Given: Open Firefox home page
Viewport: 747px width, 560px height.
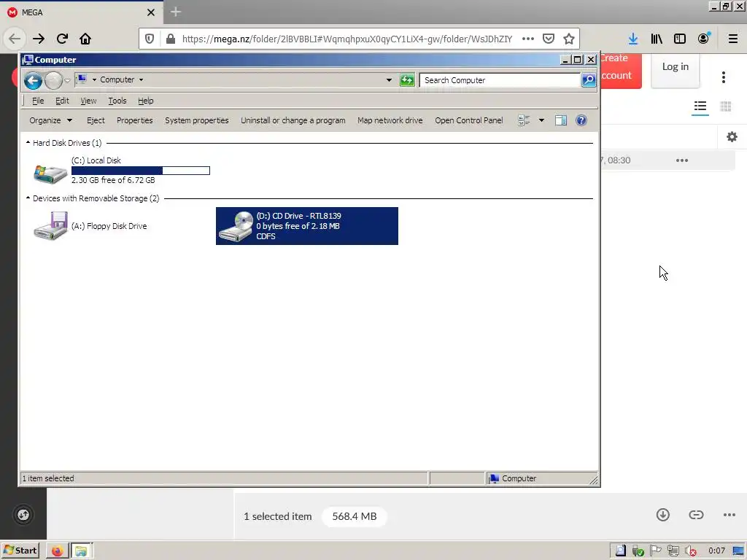Looking at the screenshot, I should [x=85, y=39].
